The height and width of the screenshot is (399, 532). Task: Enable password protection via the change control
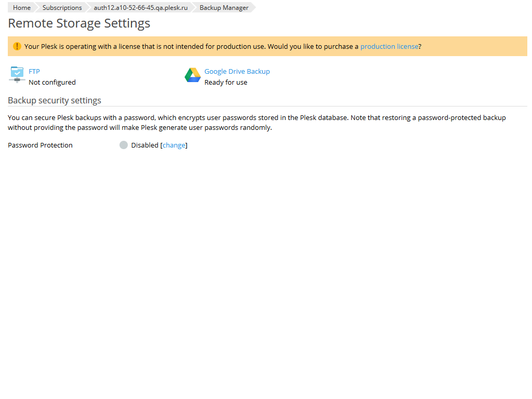coord(174,145)
